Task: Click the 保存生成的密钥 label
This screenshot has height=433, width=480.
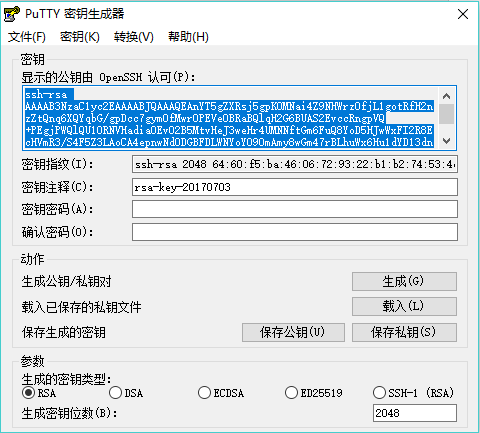Action: click(64, 332)
